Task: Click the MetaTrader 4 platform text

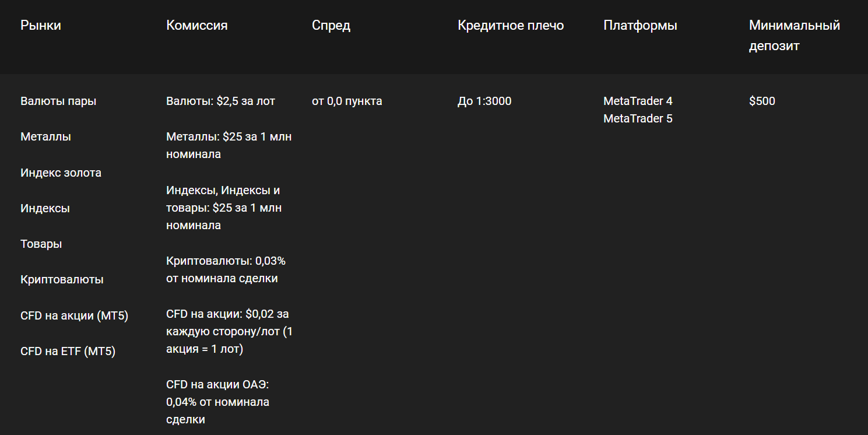Action: [x=638, y=101]
